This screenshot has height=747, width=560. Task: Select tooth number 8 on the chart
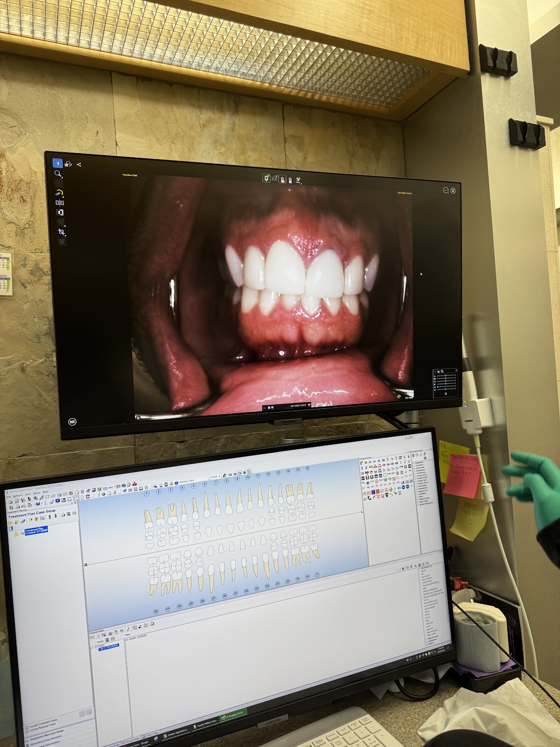226,480
